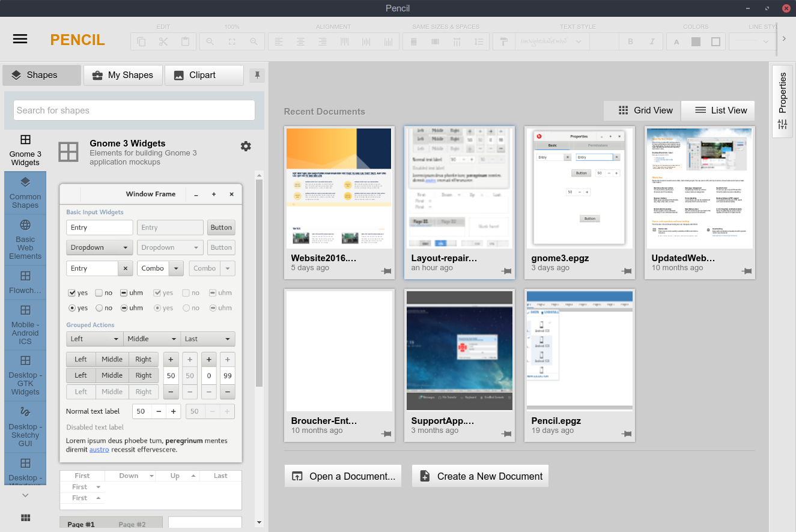796x532 pixels.
Task: Switch to the My Shapes tab
Action: 123,75
